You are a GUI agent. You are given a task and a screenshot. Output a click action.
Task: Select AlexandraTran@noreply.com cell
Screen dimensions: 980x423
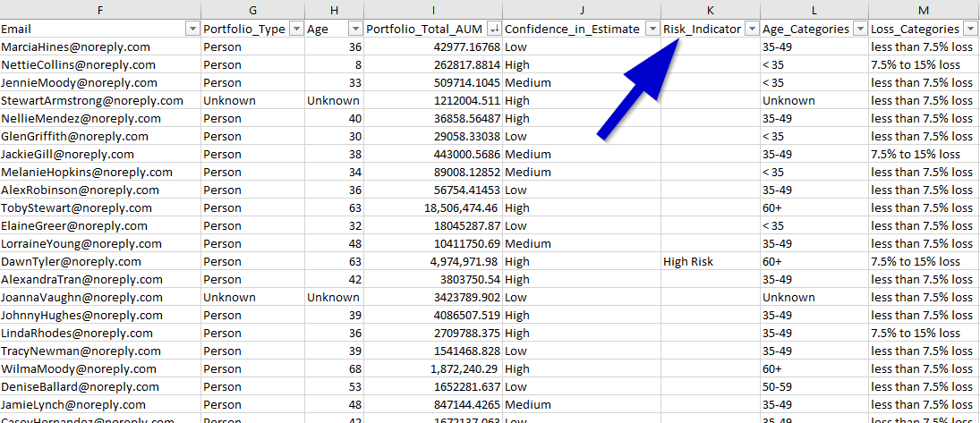click(x=100, y=280)
